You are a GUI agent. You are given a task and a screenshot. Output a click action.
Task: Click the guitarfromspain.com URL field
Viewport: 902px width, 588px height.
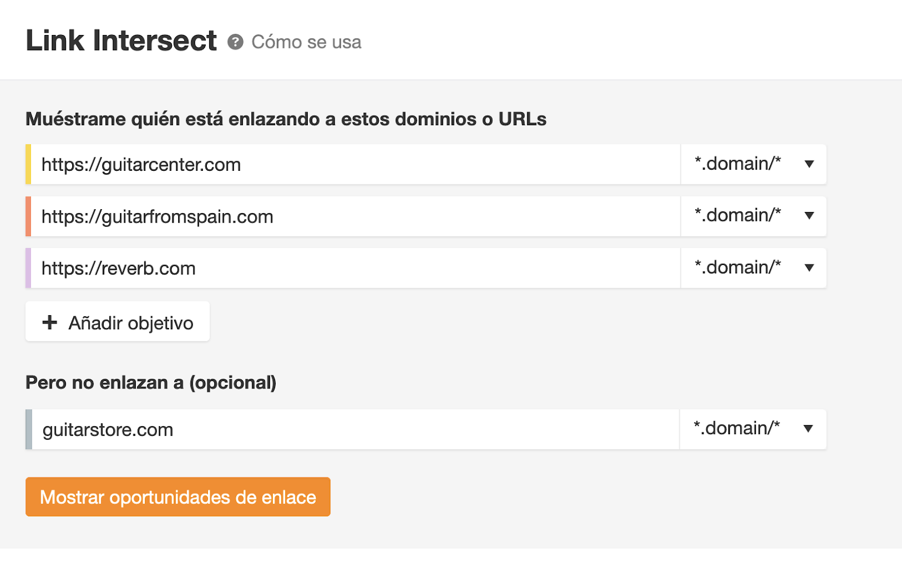click(355, 216)
